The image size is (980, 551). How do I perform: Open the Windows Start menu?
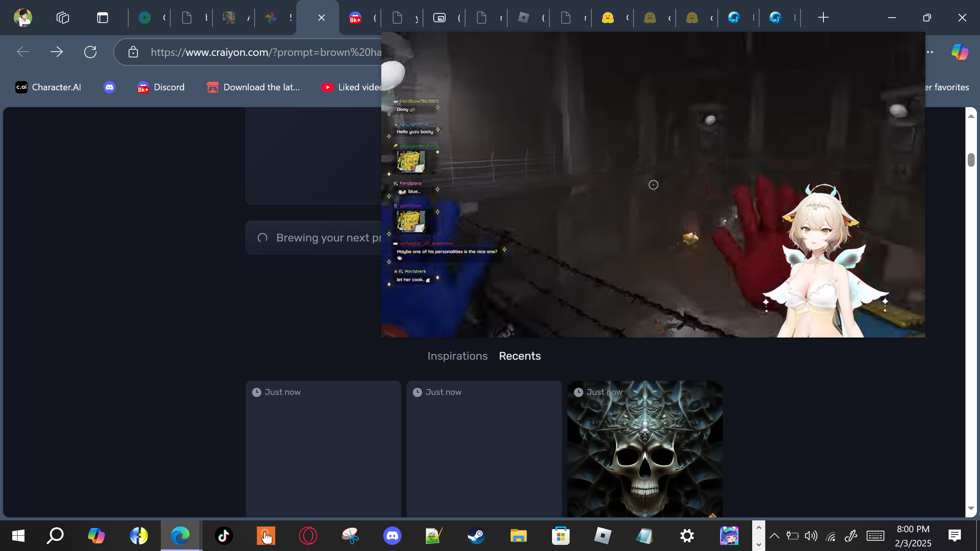[x=18, y=536]
